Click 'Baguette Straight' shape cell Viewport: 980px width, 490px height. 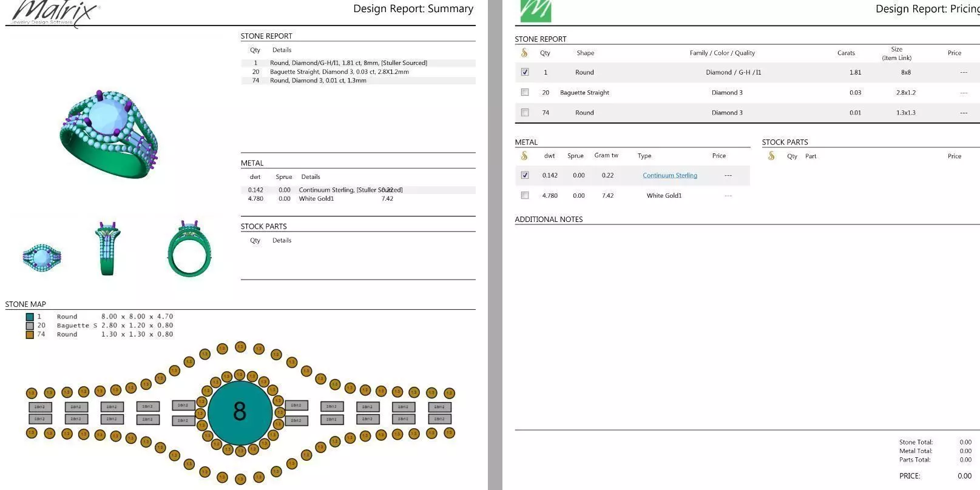click(584, 93)
